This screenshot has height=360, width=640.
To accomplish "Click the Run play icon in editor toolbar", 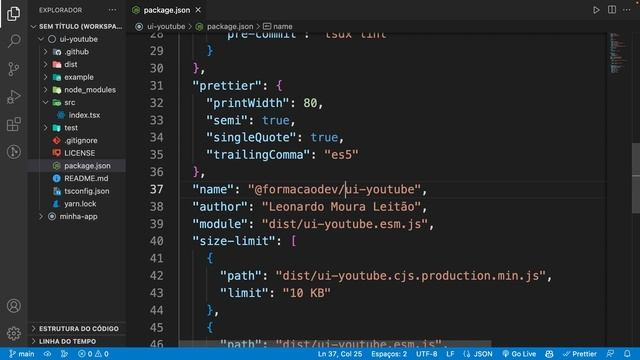I will (596, 10).
